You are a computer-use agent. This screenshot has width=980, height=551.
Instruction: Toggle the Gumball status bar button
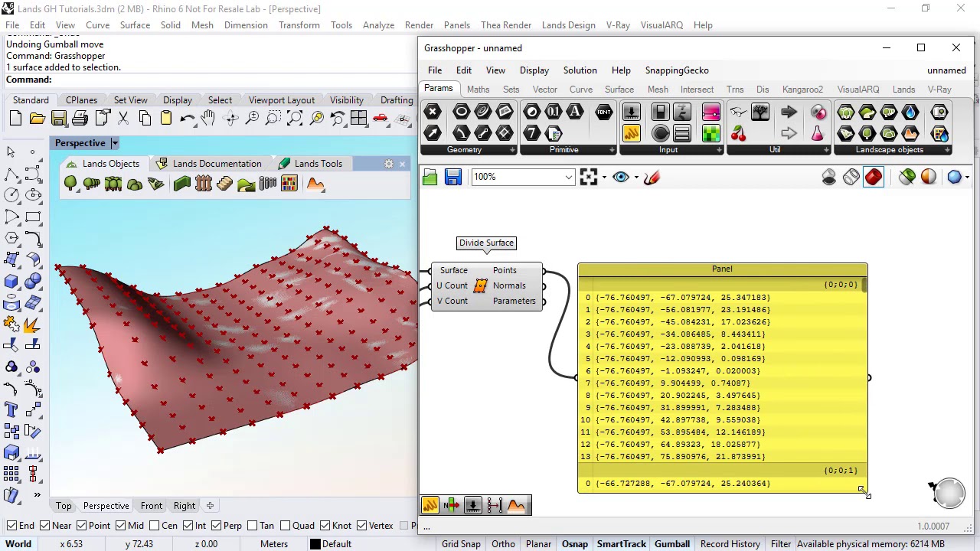pyautogui.click(x=672, y=544)
